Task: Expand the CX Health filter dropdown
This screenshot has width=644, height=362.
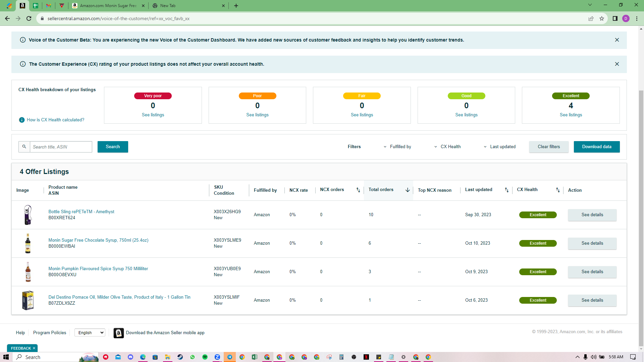Action: click(x=447, y=147)
